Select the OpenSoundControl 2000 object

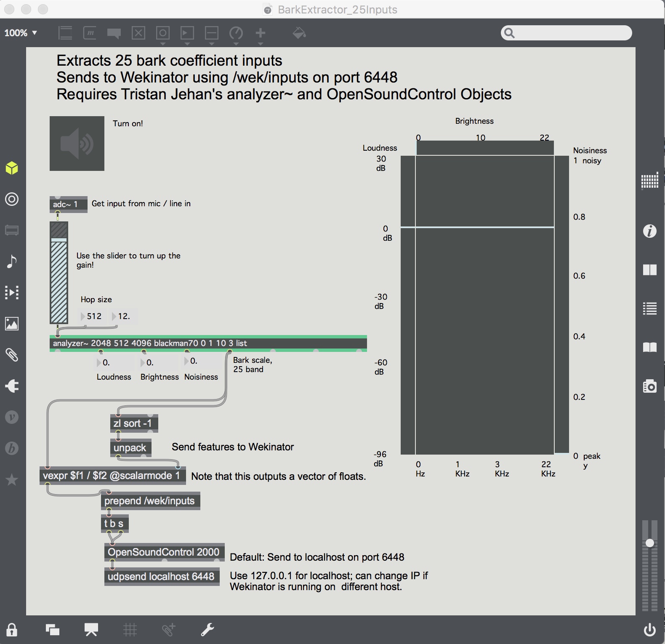tap(165, 552)
